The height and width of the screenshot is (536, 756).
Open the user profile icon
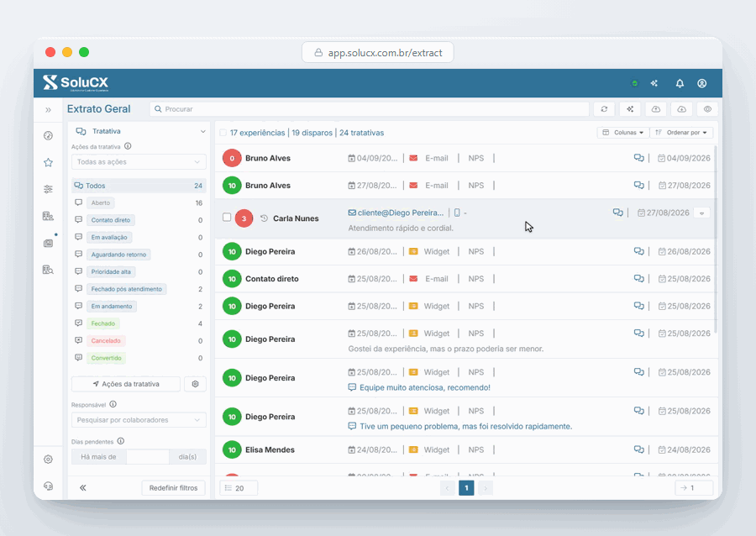tap(702, 83)
